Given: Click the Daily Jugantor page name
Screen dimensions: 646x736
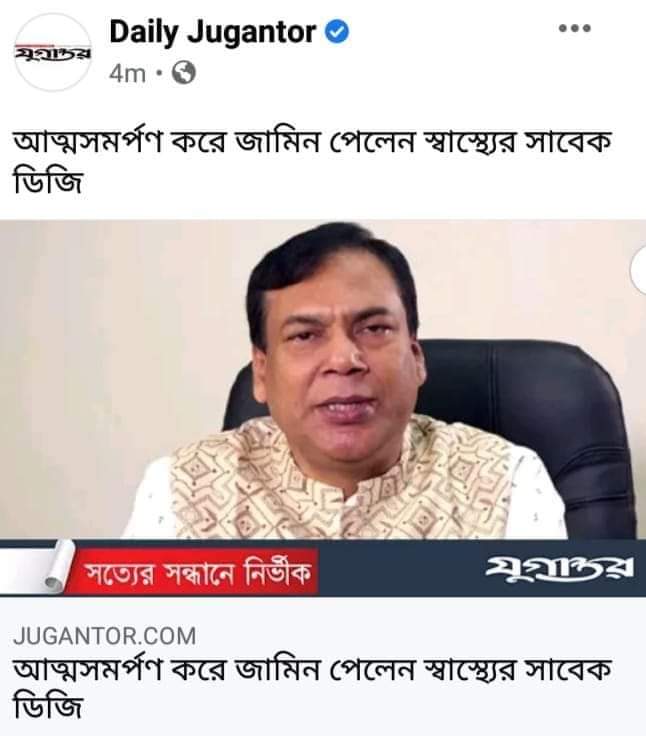Looking at the screenshot, I should (x=213, y=32).
